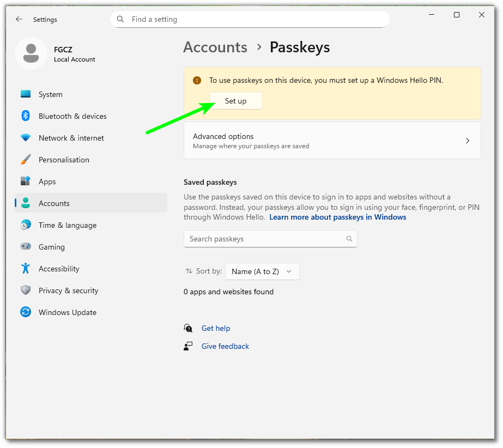Click the Accounts person icon
Viewport: 503px width, 448px height.
[26, 203]
